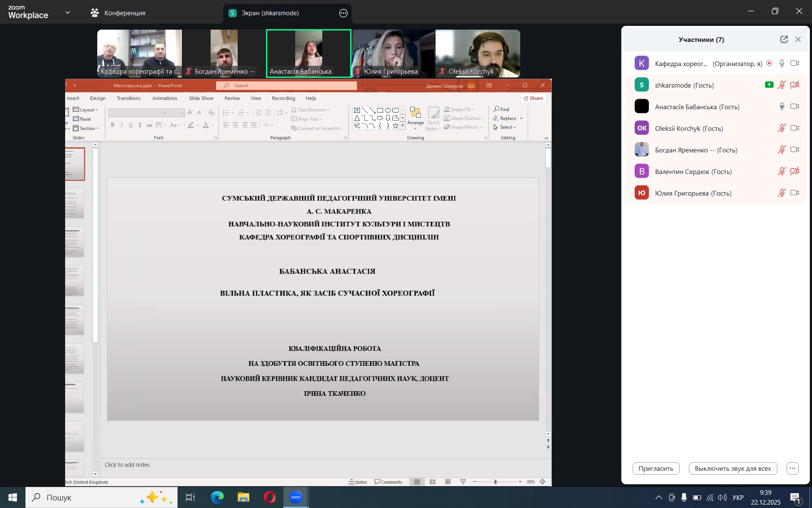Open the Transitions ribbon tab

click(x=129, y=98)
